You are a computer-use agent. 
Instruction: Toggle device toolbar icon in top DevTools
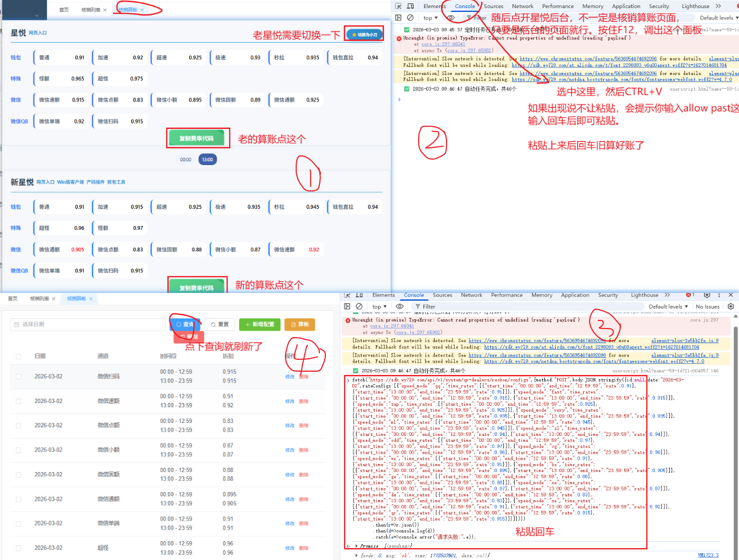coord(410,6)
